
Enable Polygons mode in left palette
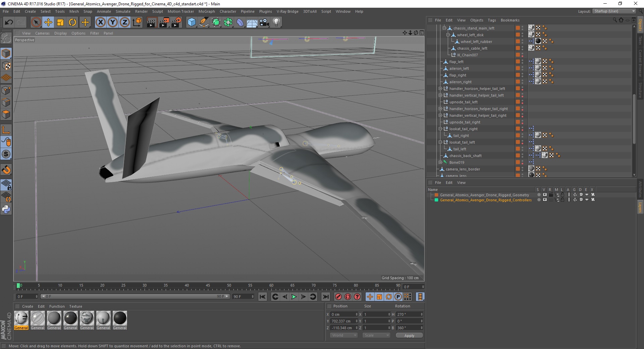6,114
